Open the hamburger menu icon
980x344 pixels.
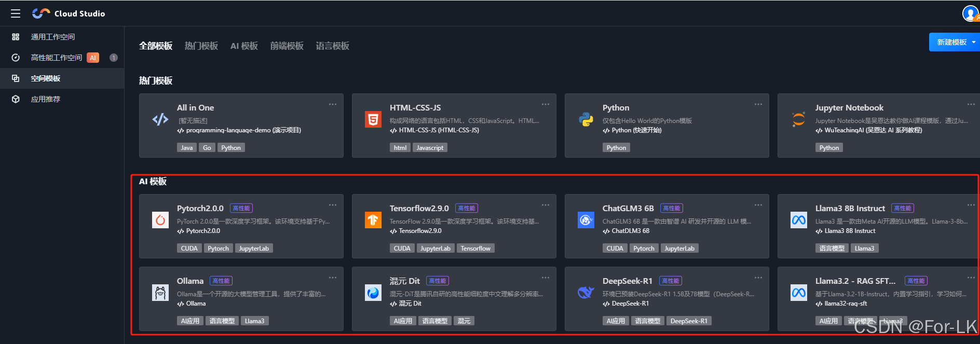16,13
